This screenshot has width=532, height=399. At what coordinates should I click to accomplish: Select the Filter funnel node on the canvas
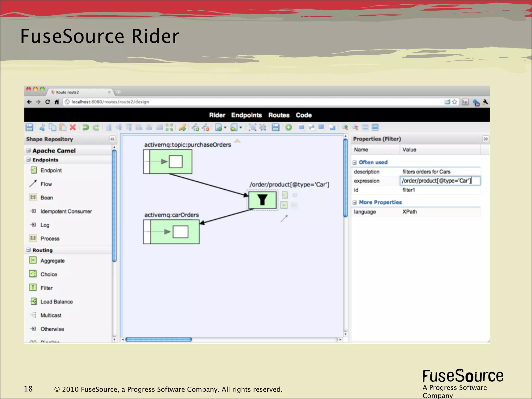point(262,200)
